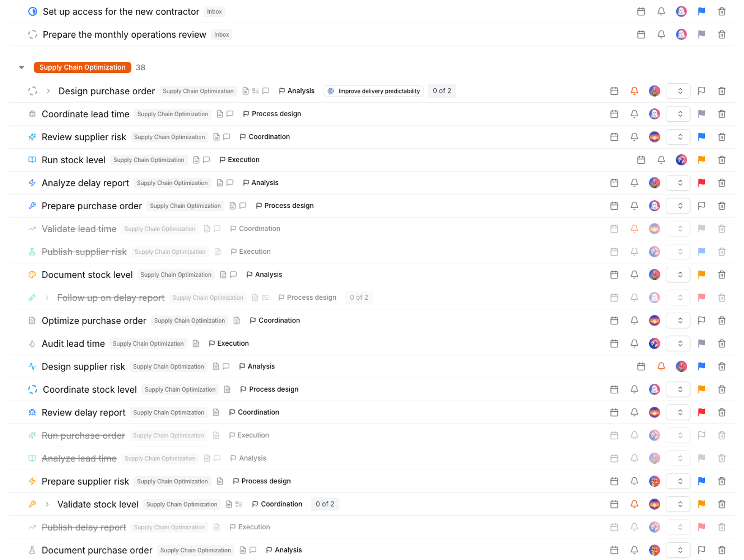Click project tag on 'Audit lead time' row
This screenshot has height=560, width=744.
(148, 343)
